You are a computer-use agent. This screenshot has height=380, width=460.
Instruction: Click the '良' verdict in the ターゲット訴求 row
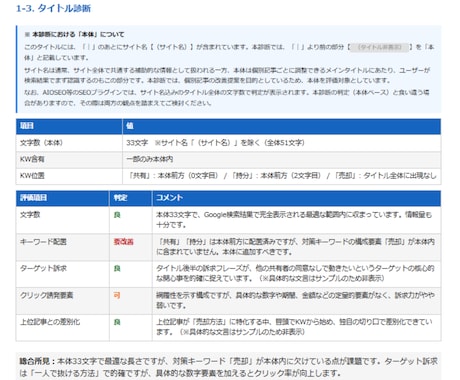click(x=117, y=269)
